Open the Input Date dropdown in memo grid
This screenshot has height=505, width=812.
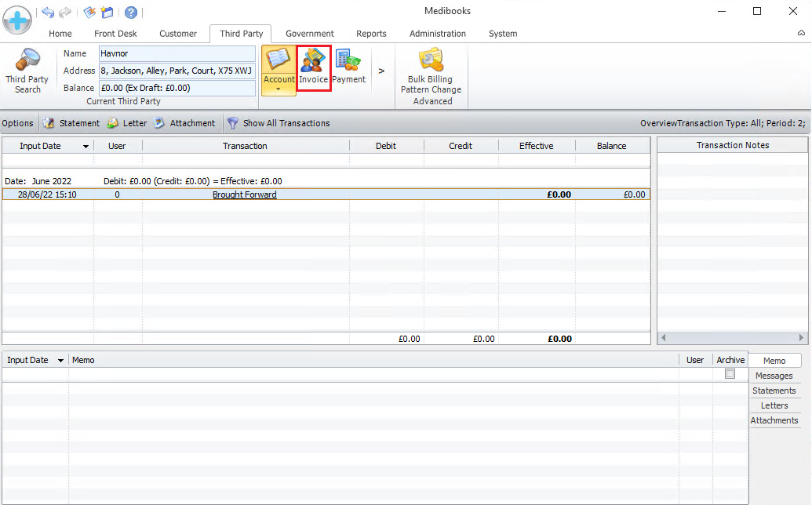click(x=60, y=361)
